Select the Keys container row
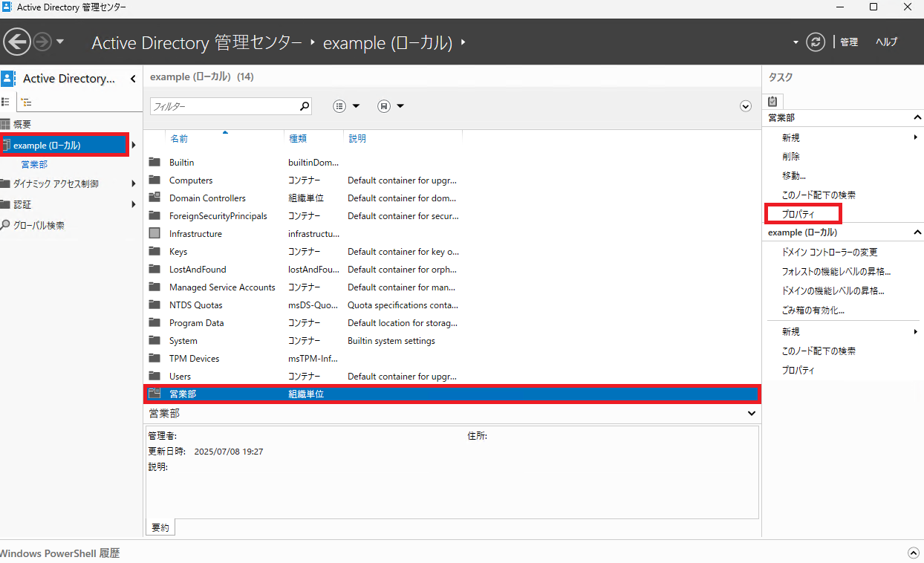924x563 pixels. click(x=452, y=251)
